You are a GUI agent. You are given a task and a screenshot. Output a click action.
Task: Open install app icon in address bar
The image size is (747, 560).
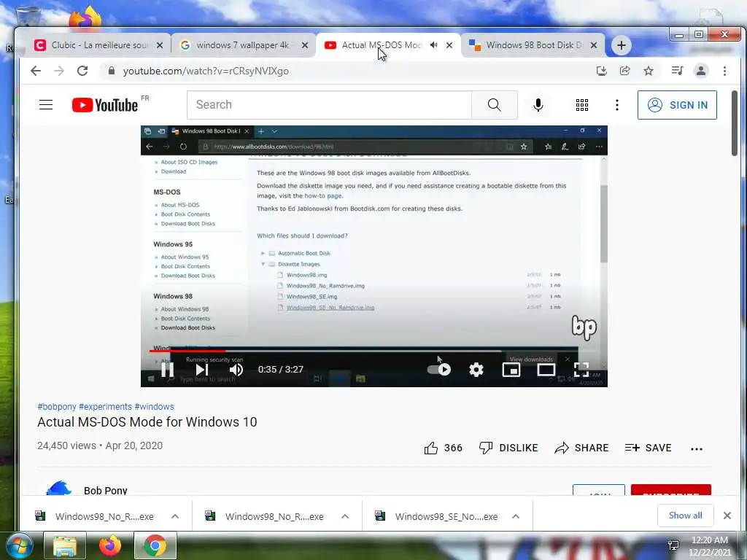pos(602,71)
